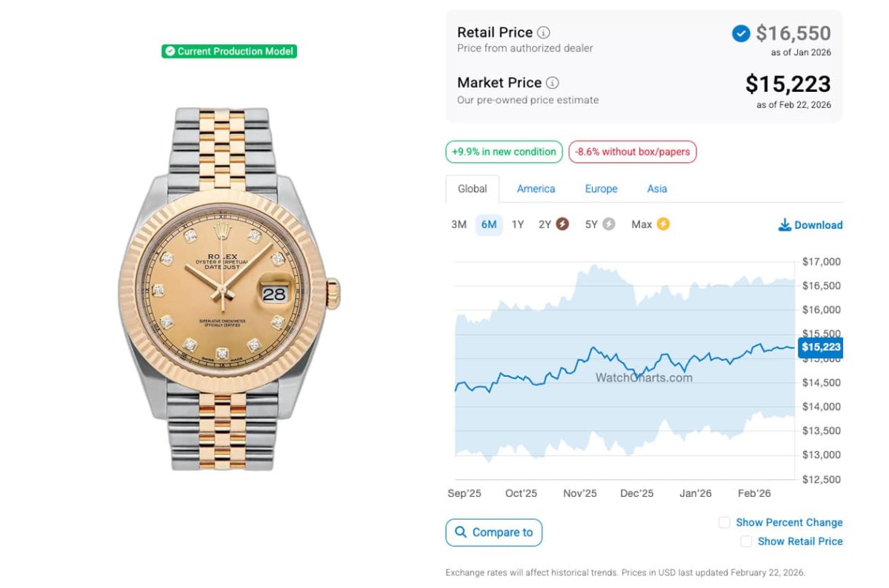Click the Retail Price info icon
The width and height of the screenshot is (889, 588).
click(544, 33)
